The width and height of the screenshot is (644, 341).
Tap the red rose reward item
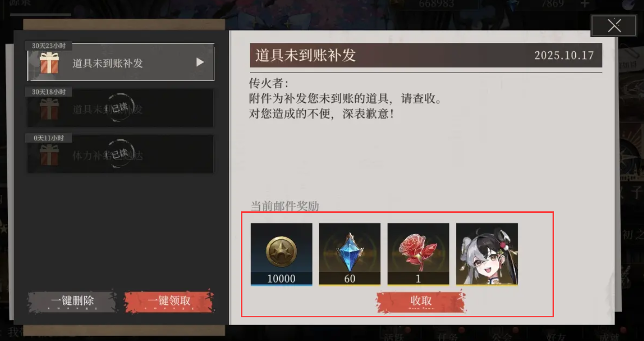[x=418, y=254]
